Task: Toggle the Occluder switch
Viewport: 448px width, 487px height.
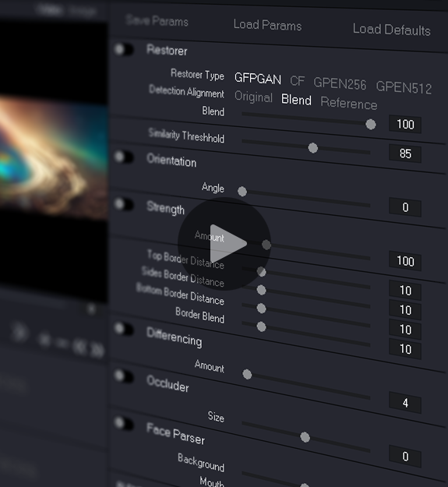Action: pyautogui.click(x=124, y=376)
